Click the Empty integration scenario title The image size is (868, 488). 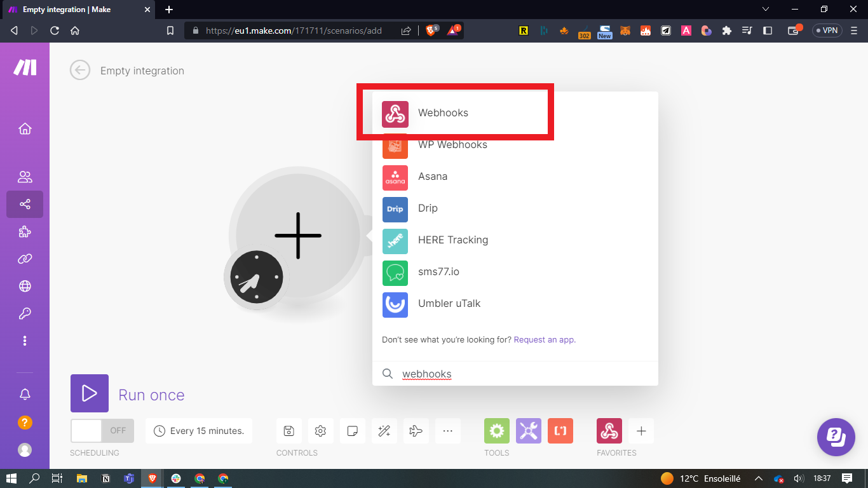click(x=142, y=71)
